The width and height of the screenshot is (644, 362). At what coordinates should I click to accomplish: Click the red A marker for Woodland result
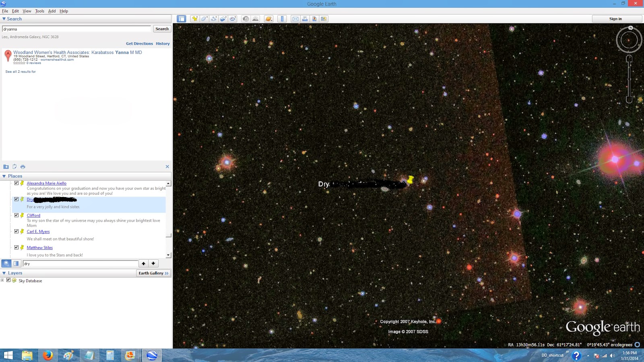pos(8,56)
